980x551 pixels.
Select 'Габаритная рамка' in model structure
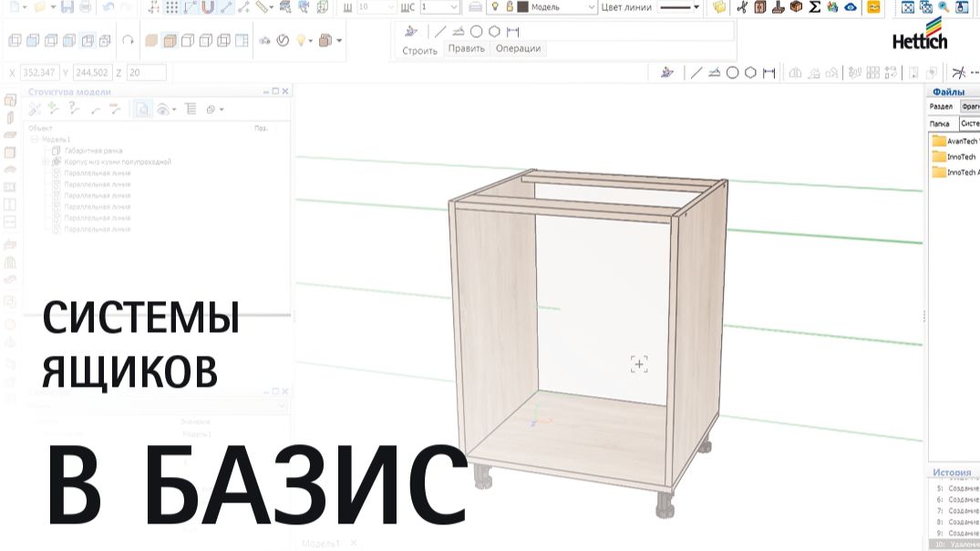(93, 151)
